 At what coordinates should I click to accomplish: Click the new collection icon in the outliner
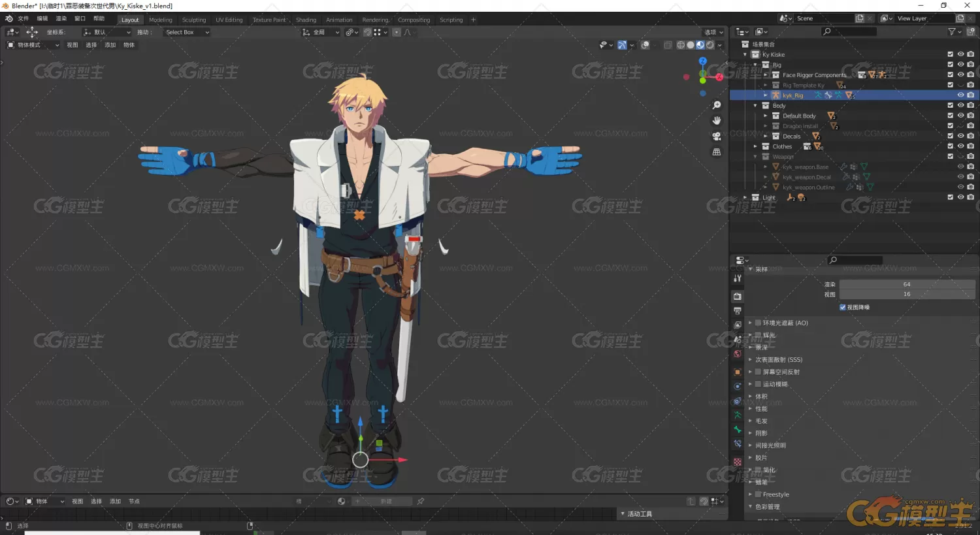point(970,31)
